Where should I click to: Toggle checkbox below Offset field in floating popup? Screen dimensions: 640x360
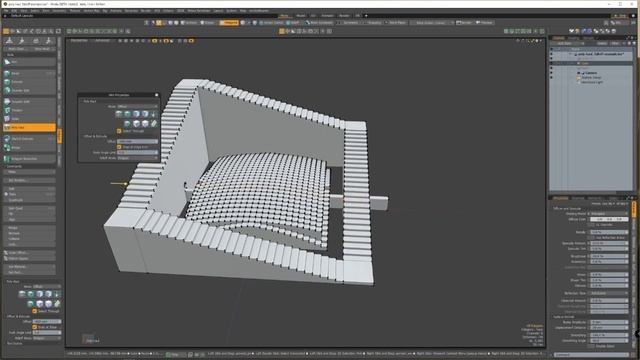coord(119,147)
